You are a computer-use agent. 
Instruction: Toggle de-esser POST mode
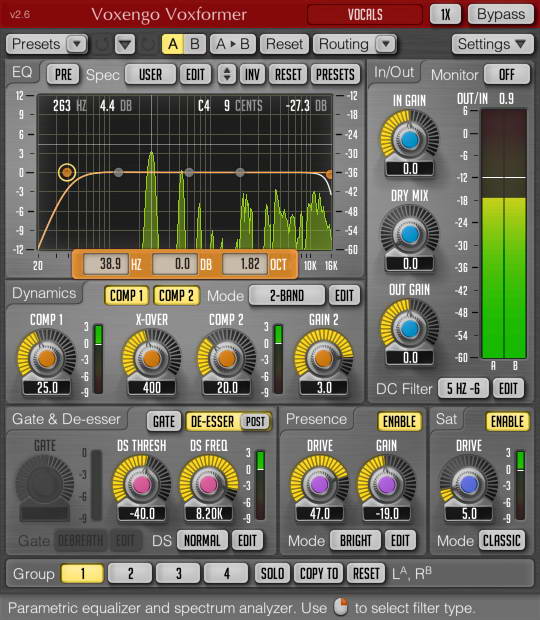pyautogui.click(x=255, y=422)
